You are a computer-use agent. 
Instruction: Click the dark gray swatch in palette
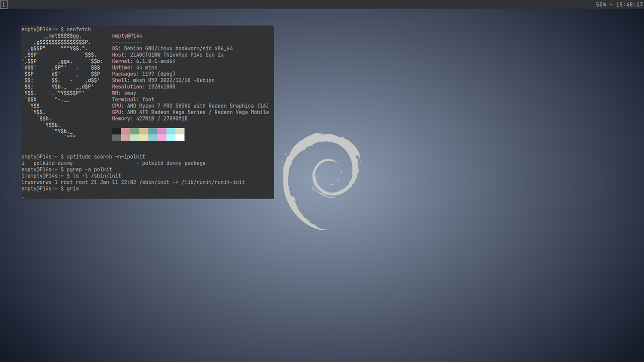coord(116,137)
